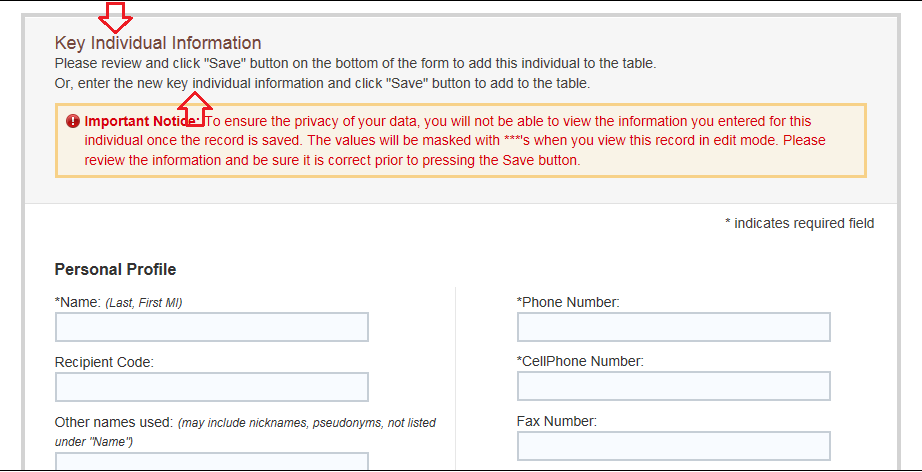922x472 pixels.
Task: Select the Fax Number input field
Action: tap(673, 446)
